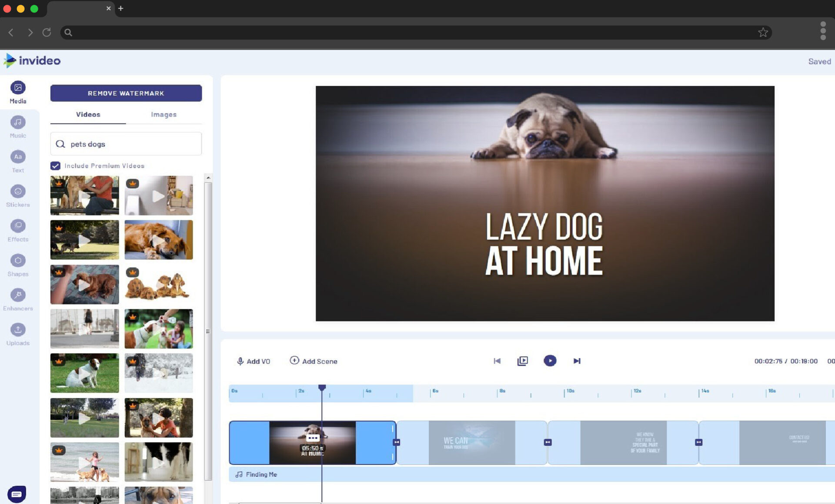
Task: Play the video
Action: pyautogui.click(x=550, y=361)
